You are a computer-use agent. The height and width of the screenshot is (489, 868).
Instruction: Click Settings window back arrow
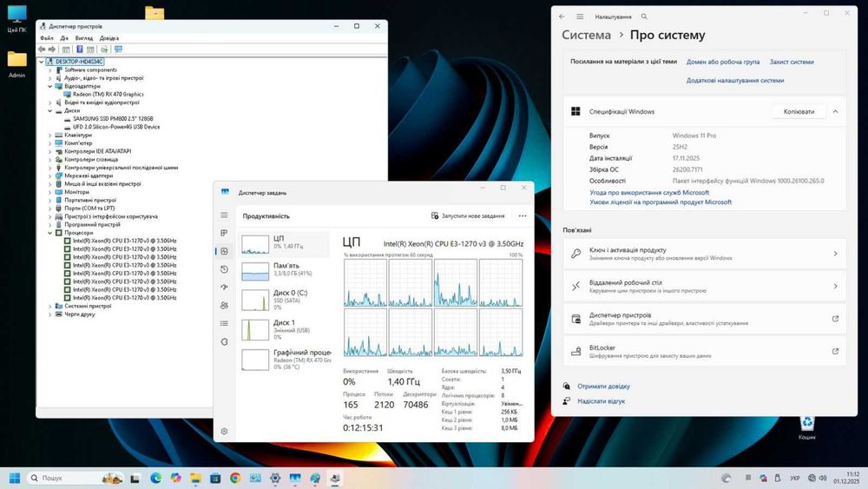coord(562,17)
